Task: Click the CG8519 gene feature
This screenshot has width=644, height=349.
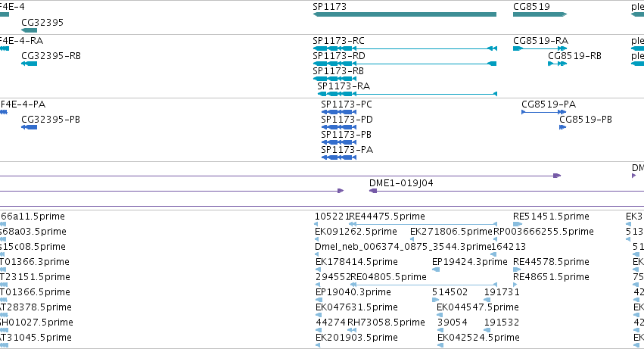Action: point(540,14)
